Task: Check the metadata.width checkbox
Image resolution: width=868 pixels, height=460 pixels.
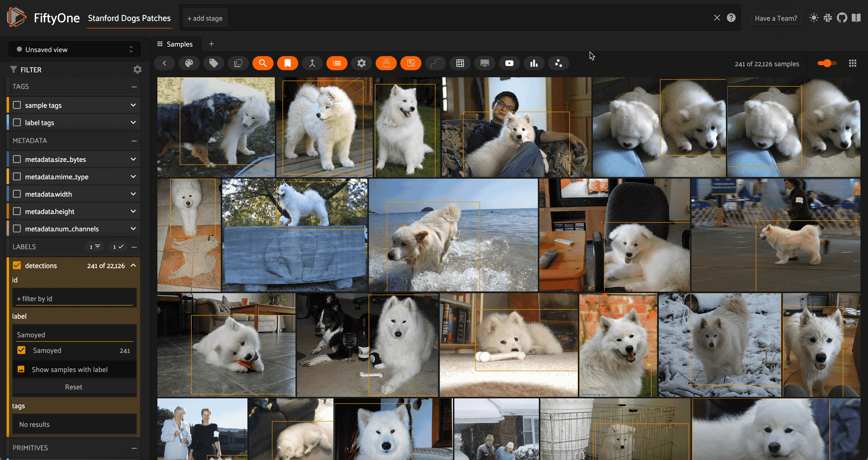Action: click(x=17, y=194)
